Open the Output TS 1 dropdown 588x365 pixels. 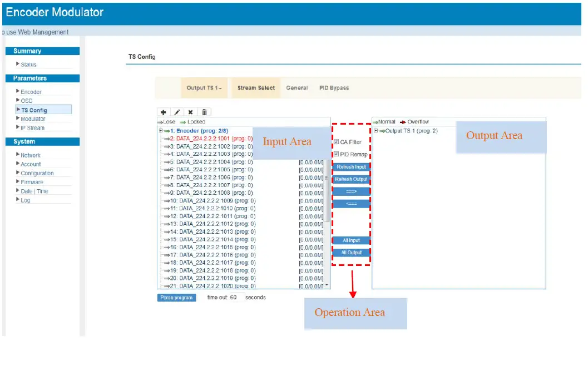click(x=204, y=88)
